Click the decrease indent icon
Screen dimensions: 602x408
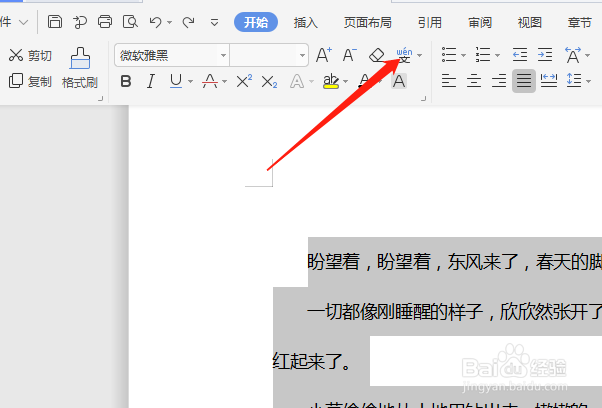coord(520,55)
